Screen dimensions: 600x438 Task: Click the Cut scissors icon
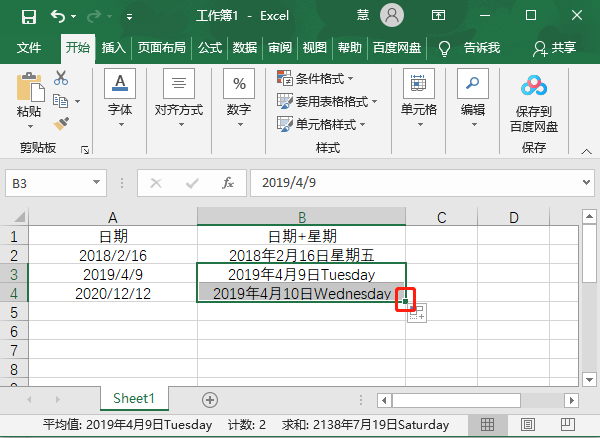point(61,78)
